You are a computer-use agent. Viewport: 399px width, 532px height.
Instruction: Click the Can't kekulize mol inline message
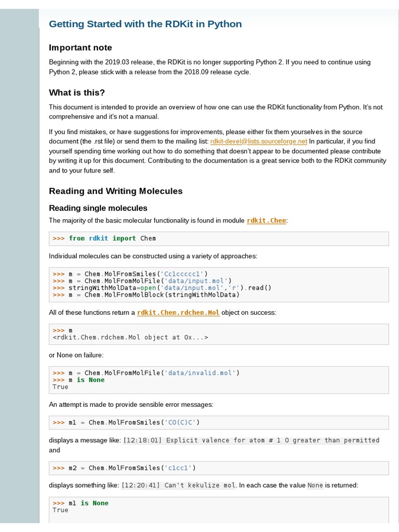(x=179, y=486)
